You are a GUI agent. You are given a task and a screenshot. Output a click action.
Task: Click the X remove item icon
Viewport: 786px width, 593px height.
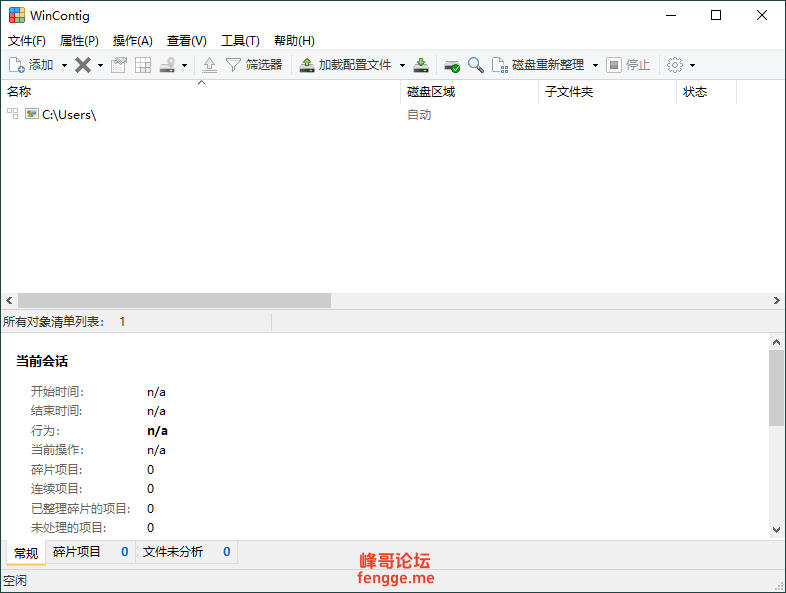(x=83, y=65)
